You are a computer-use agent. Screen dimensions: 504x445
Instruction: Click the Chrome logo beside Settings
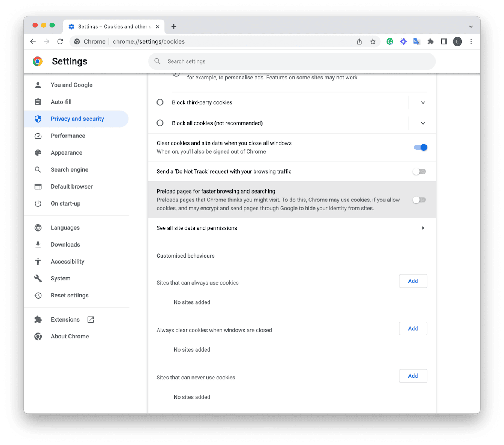coord(38,61)
